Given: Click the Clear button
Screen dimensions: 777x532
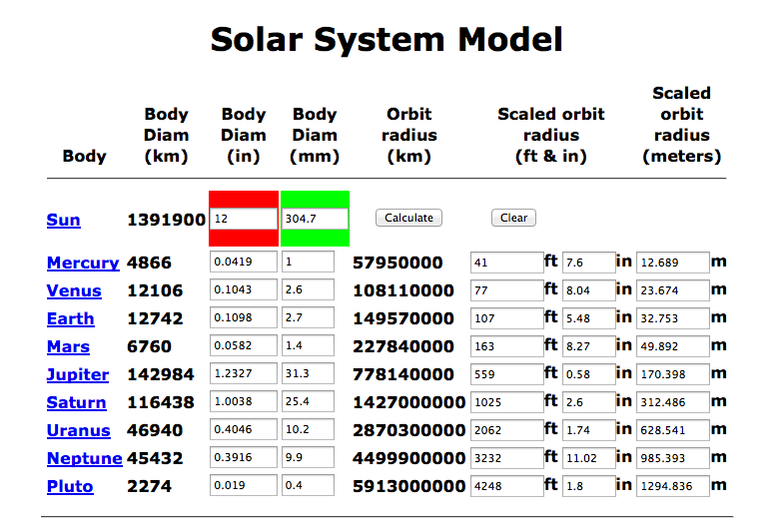Looking at the screenshot, I should pyautogui.click(x=514, y=218).
